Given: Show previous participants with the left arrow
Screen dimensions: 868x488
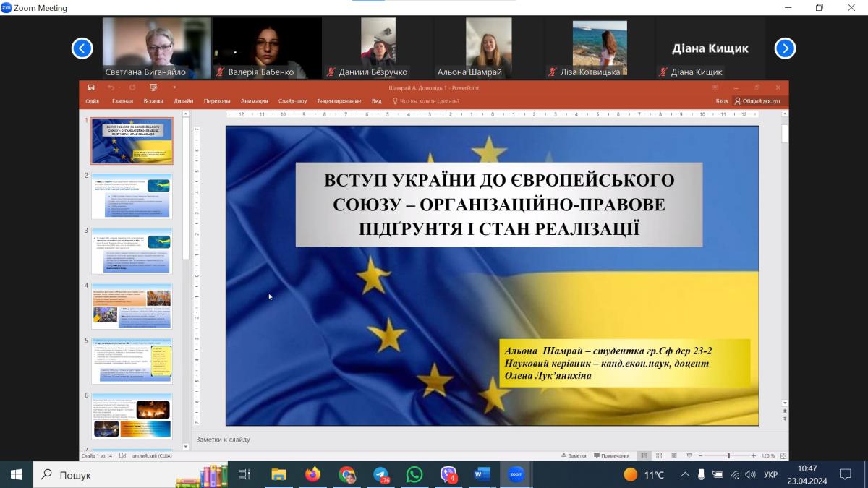Looking at the screenshot, I should tap(82, 48).
